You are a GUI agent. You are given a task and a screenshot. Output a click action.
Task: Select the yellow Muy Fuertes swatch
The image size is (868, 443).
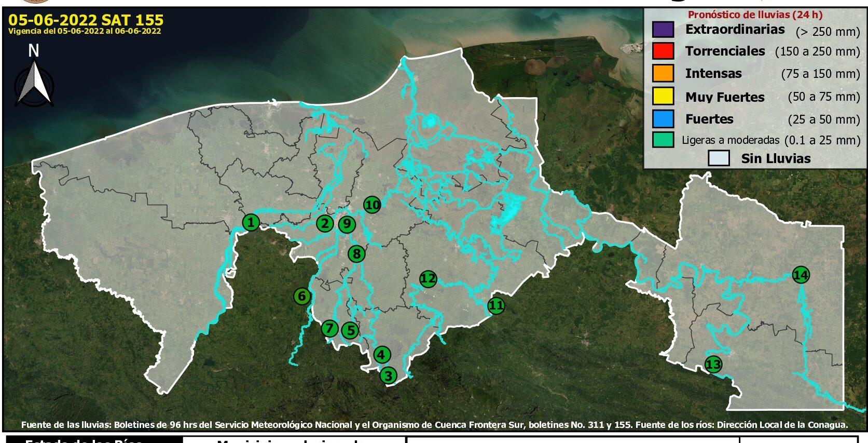click(663, 97)
